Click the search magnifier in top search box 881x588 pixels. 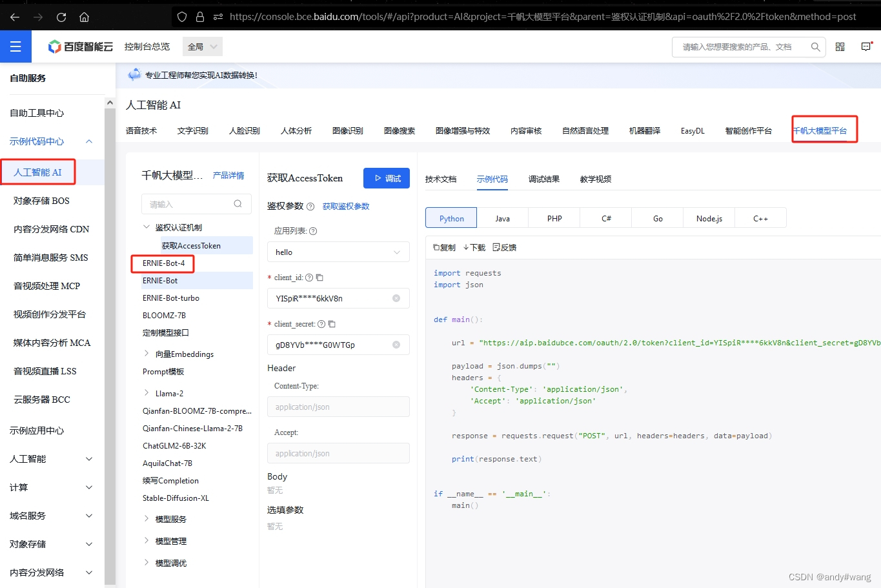815,46
